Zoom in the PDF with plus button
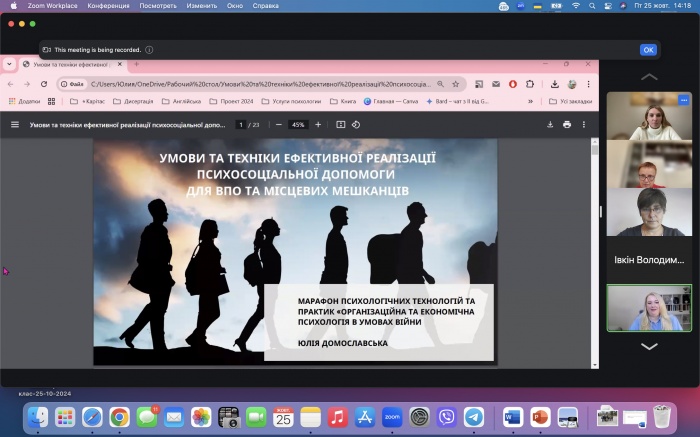This screenshot has width=700, height=437. pos(318,125)
